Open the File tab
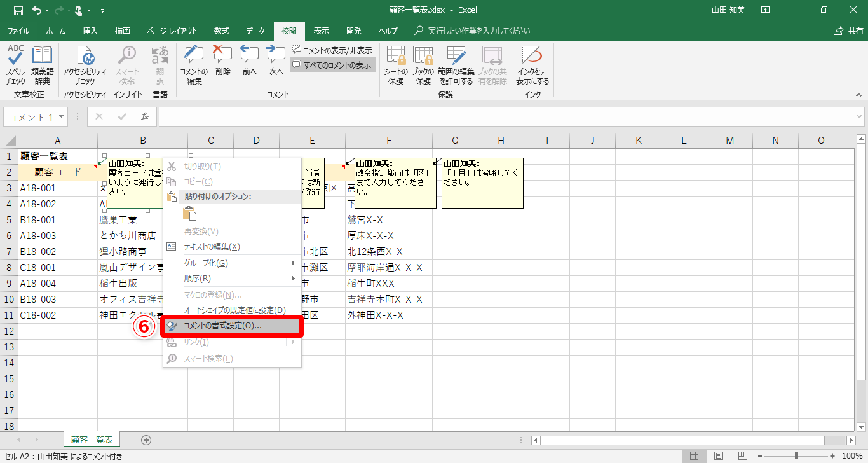Screen dimensions: 868x463 (18, 31)
